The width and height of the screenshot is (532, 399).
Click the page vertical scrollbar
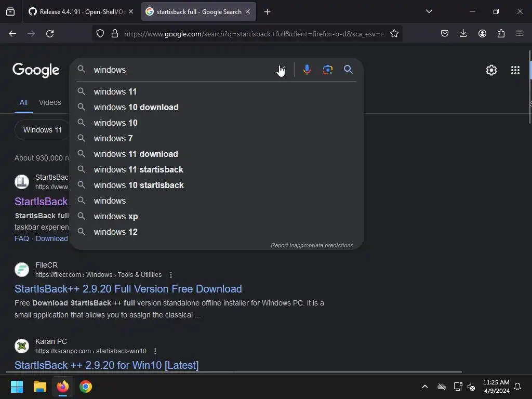pyautogui.click(x=530, y=87)
